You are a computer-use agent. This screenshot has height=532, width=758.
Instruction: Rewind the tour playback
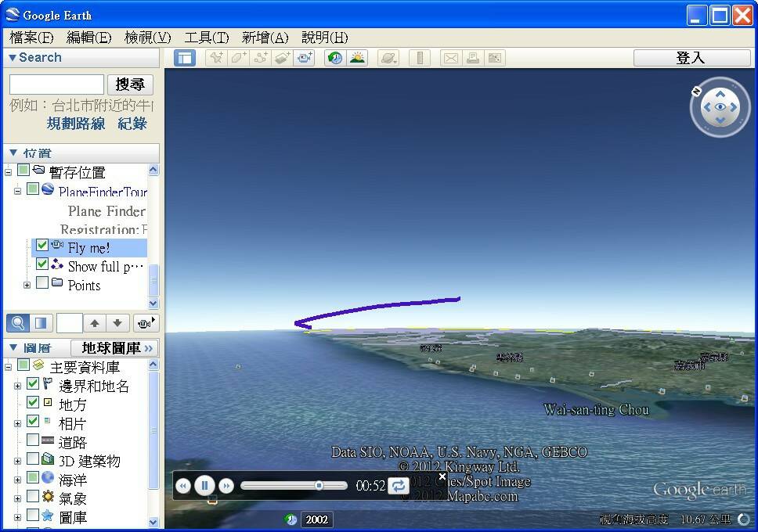pos(182,486)
